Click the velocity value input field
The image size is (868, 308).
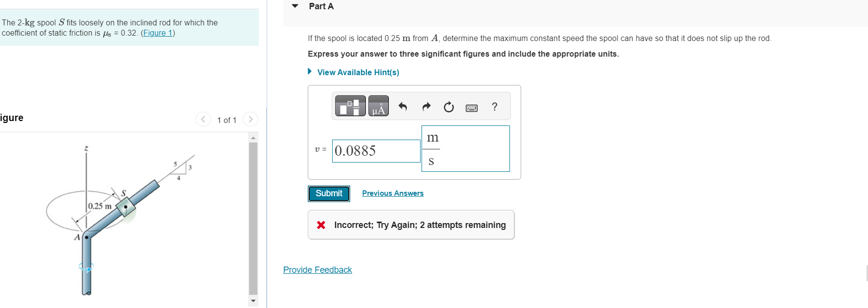pos(376,151)
